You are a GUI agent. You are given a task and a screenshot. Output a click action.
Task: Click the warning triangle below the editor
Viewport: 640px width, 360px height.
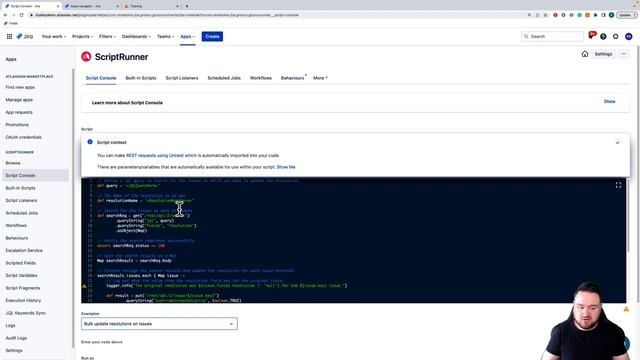tap(626, 309)
